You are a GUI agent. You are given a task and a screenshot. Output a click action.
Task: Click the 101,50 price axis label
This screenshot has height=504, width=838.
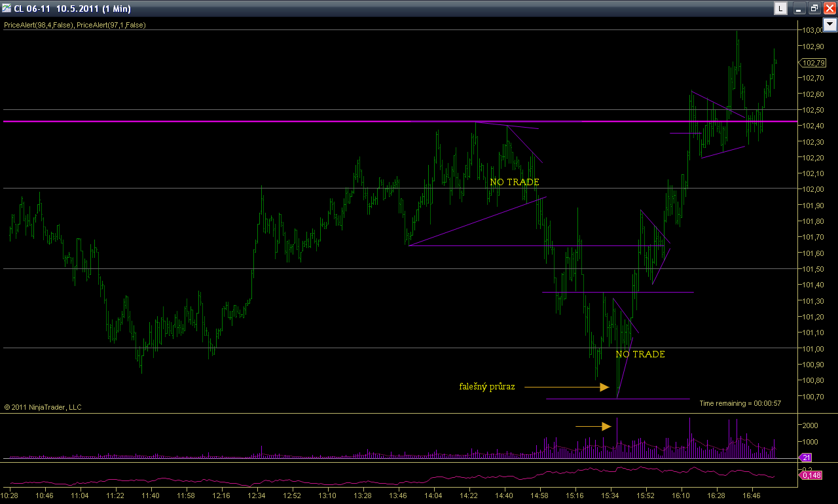pos(813,269)
